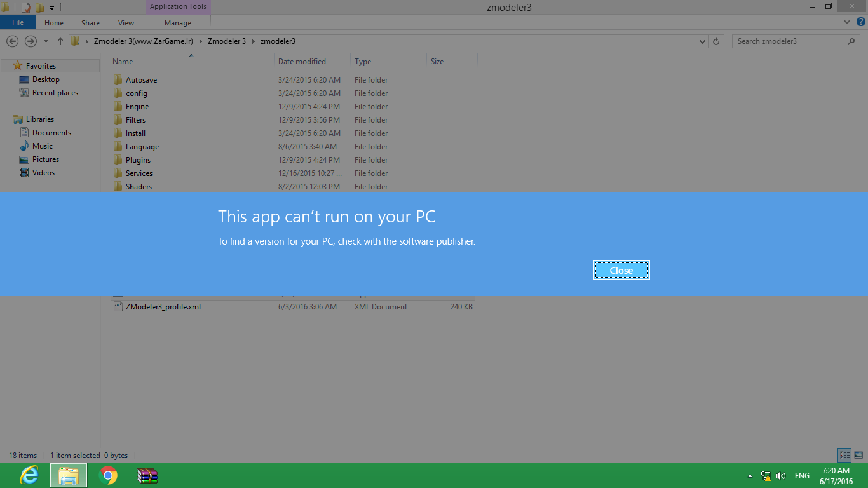Show hidden system tray icons
The width and height of the screenshot is (868, 488).
(x=750, y=475)
